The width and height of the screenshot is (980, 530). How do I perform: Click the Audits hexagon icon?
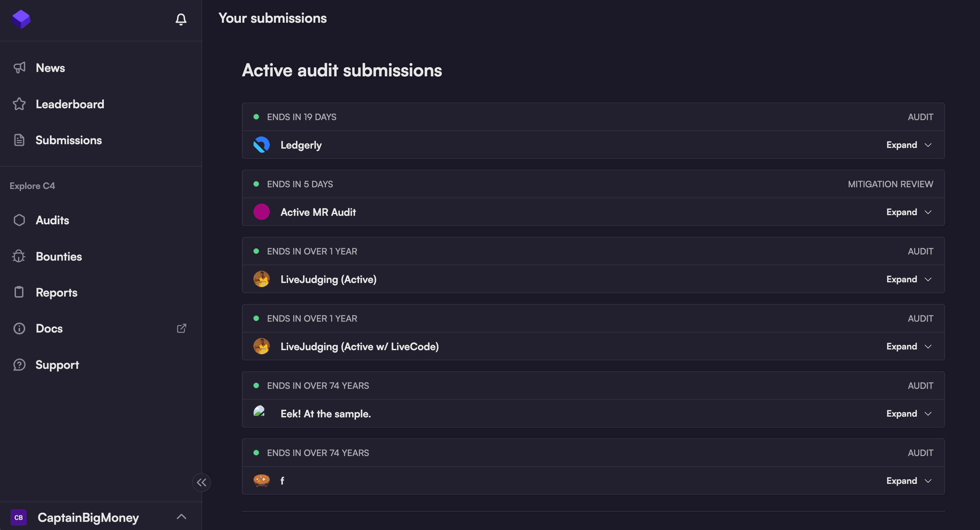(x=19, y=220)
